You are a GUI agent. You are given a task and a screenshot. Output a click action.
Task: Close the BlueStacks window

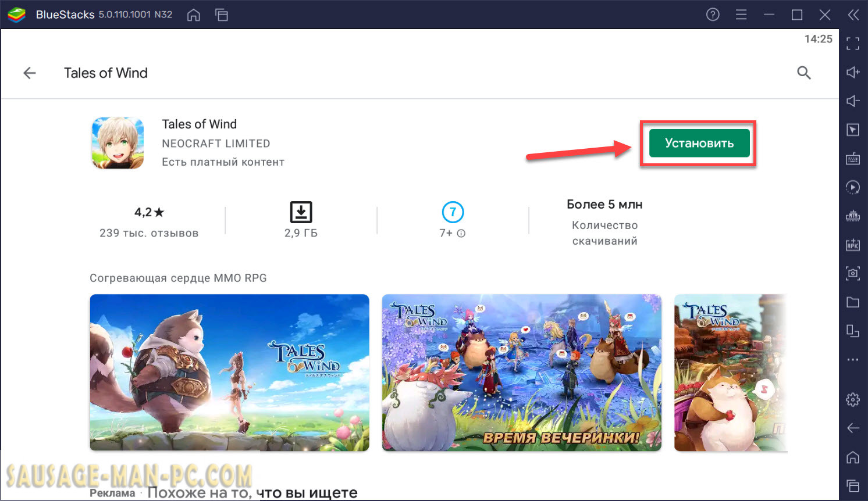[x=825, y=15]
